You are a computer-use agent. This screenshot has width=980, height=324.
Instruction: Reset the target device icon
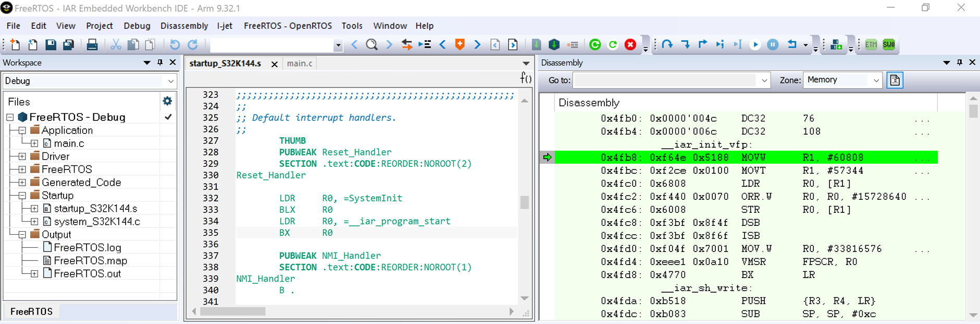[x=792, y=45]
